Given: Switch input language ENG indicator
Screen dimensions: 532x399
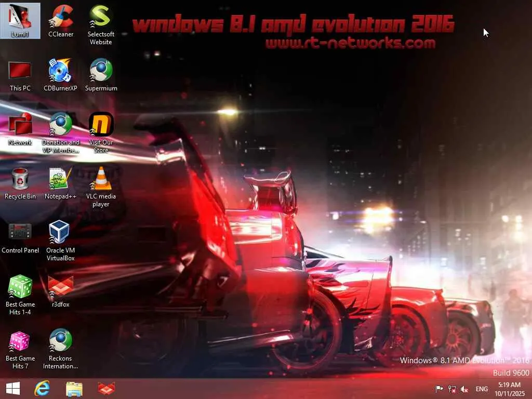Looking at the screenshot, I should (x=482, y=389).
